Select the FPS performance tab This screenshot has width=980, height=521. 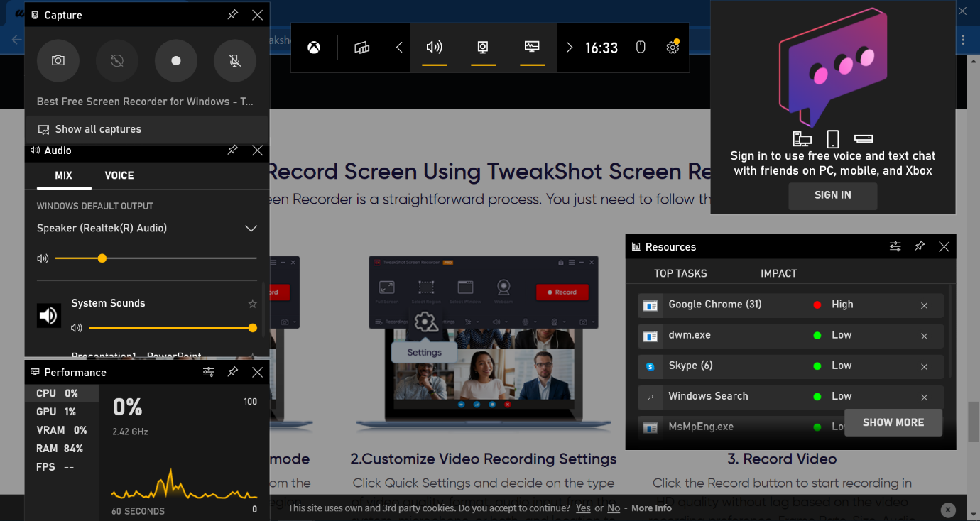[x=62, y=467]
